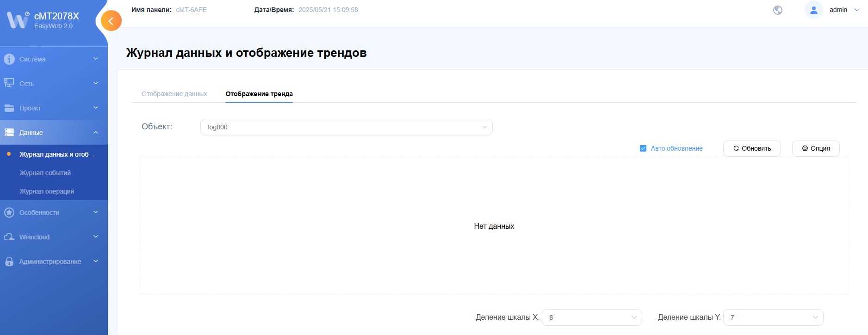Click the Weincloud cloud icon
This screenshot has height=335, width=868.
point(9,237)
